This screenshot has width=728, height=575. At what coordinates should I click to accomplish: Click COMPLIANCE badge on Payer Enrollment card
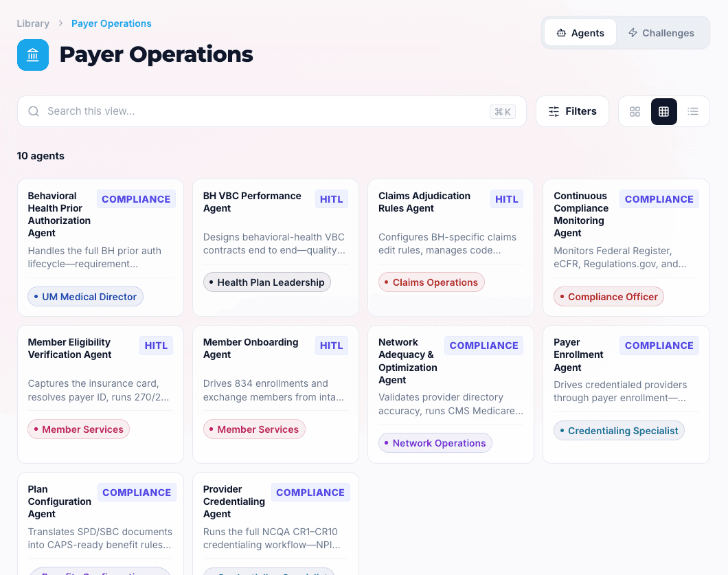point(659,346)
